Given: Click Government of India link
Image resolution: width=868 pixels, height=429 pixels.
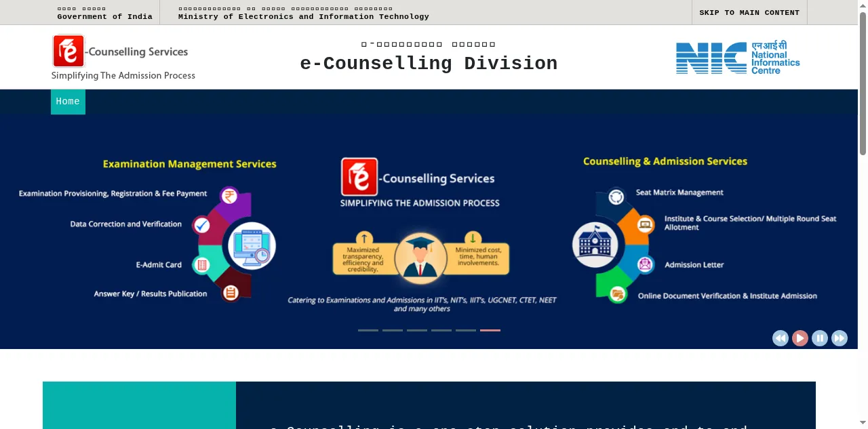Looking at the screenshot, I should click(104, 17).
